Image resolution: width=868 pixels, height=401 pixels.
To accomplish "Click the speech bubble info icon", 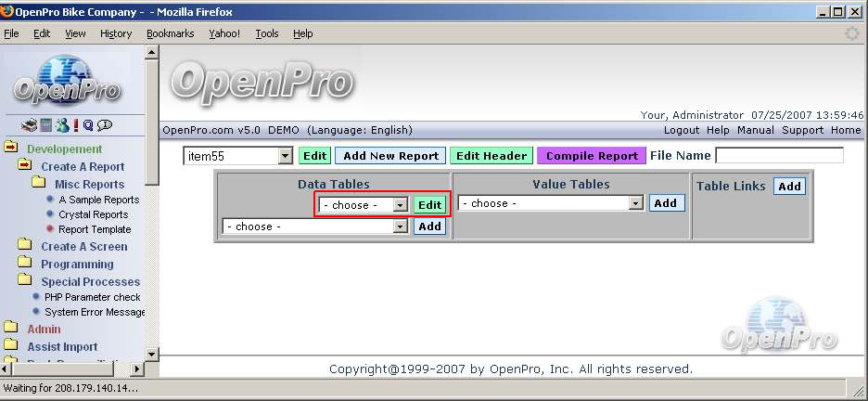I will [x=105, y=125].
